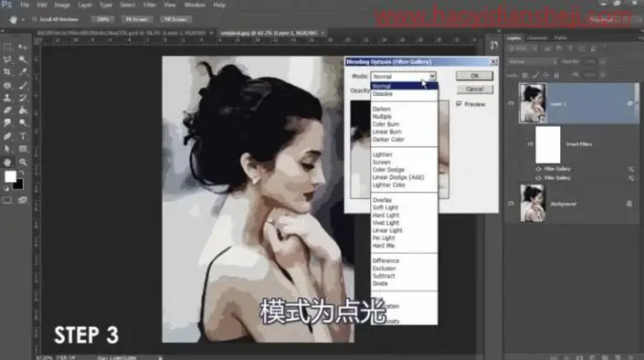Image resolution: width=644 pixels, height=360 pixels.
Task: Select the Quick Selection tool
Action: click(23, 59)
